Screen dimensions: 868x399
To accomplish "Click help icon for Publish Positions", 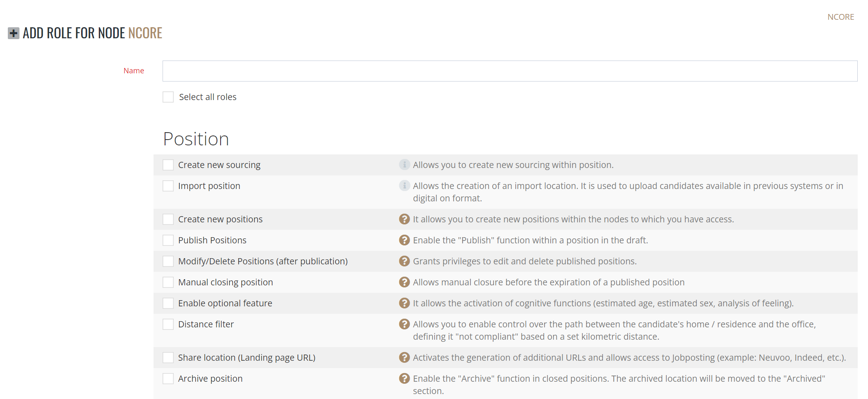I will coord(404,240).
